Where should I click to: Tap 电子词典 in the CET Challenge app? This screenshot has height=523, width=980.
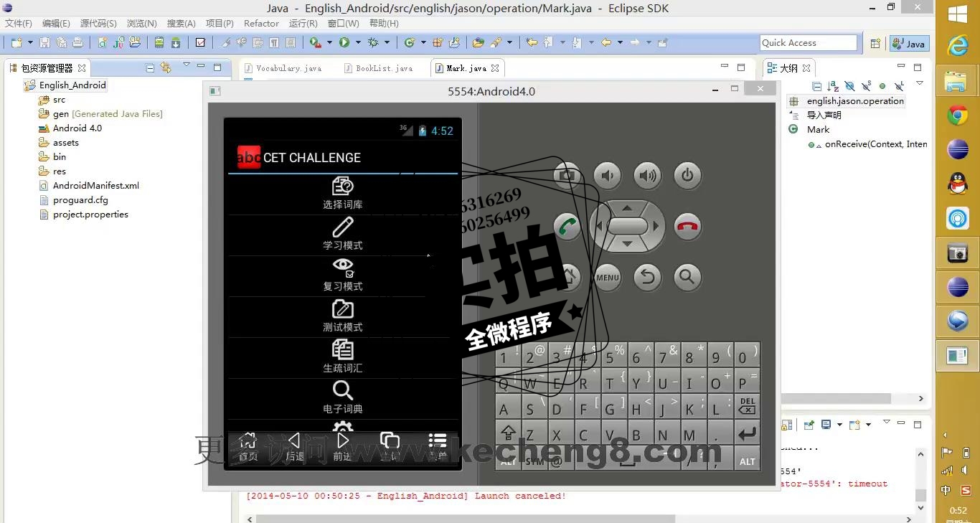click(x=343, y=400)
